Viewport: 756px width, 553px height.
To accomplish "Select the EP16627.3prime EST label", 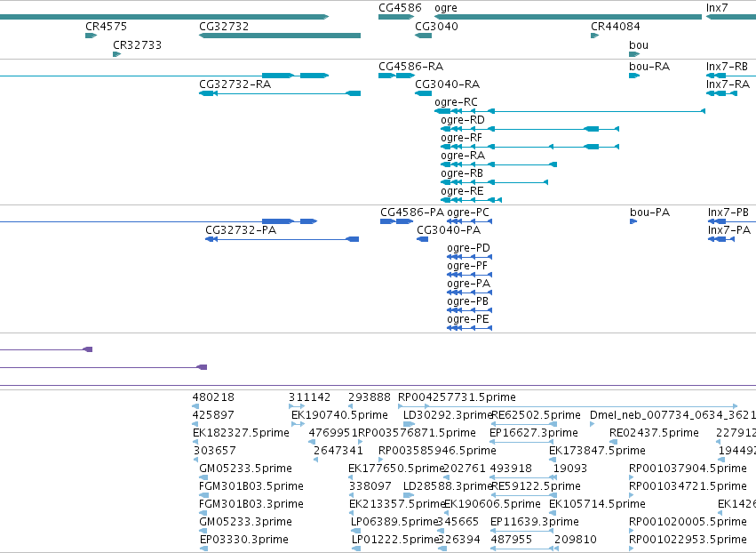I will (534, 433).
